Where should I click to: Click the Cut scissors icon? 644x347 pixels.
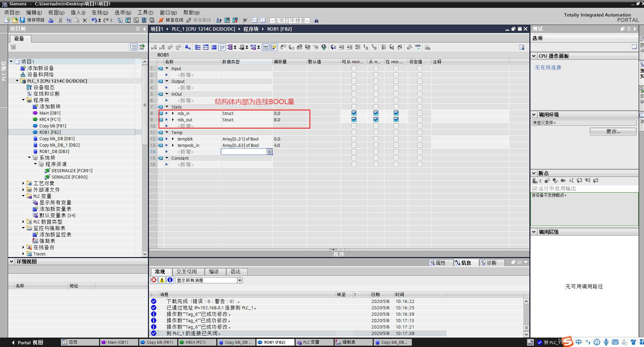coord(61,20)
